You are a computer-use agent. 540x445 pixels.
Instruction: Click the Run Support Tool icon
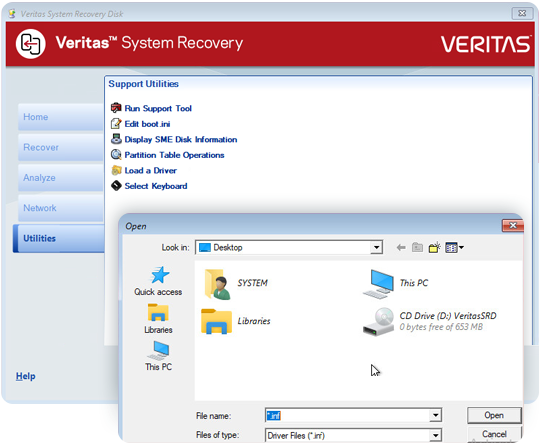click(116, 108)
